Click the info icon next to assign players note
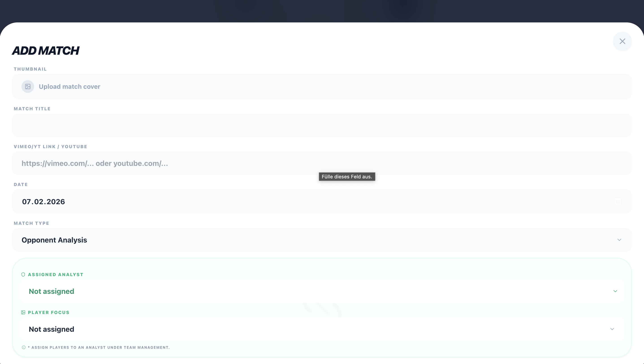Image resolution: width=644 pixels, height=364 pixels. pos(24,347)
